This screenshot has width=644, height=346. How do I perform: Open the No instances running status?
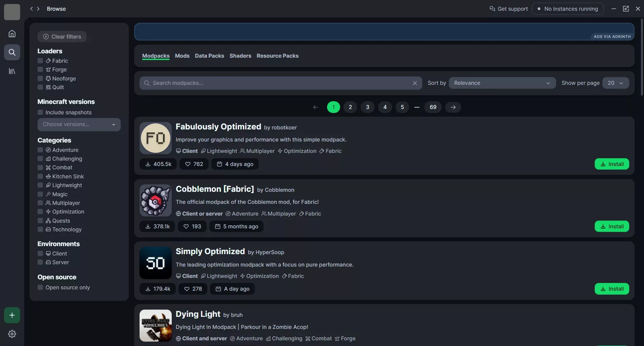[x=568, y=9]
